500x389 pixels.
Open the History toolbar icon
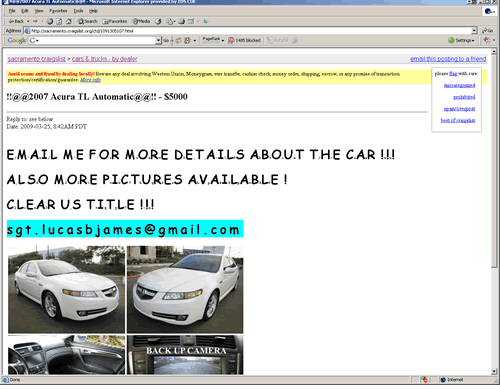pos(158,21)
